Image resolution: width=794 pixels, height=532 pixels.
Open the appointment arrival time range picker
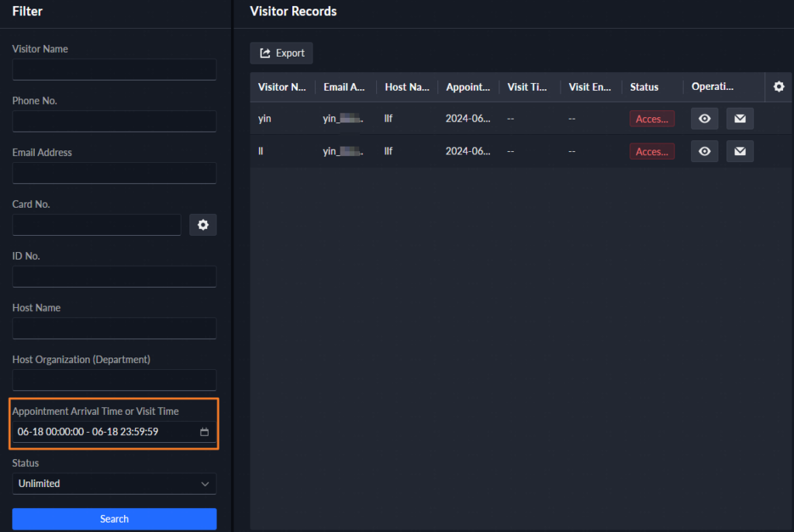105,432
